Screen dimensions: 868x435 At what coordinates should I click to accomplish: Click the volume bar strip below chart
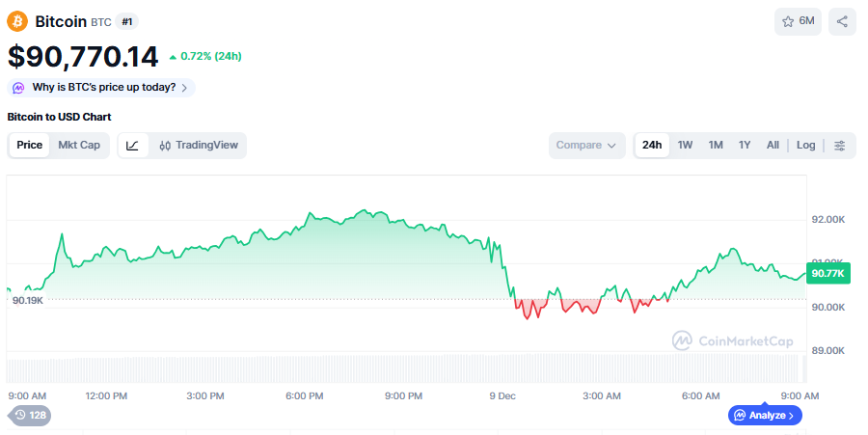pos(403,369)
